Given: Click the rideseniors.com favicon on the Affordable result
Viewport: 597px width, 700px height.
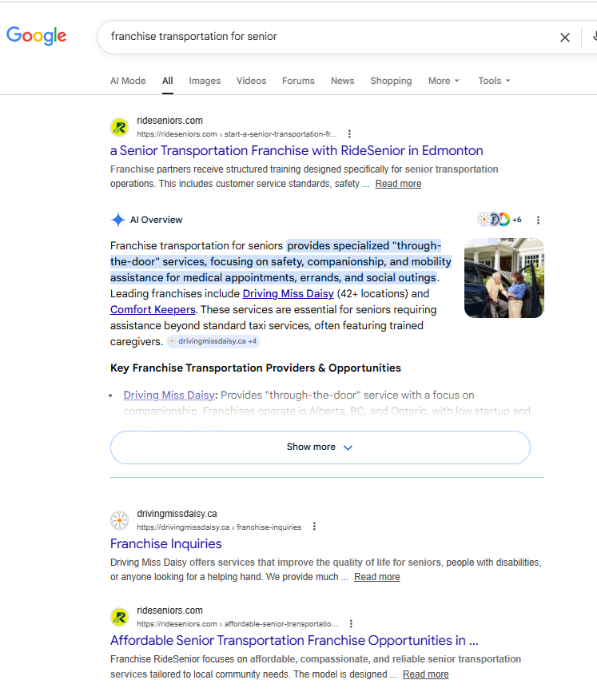Looking at the screenshot, I should (120, 618).
